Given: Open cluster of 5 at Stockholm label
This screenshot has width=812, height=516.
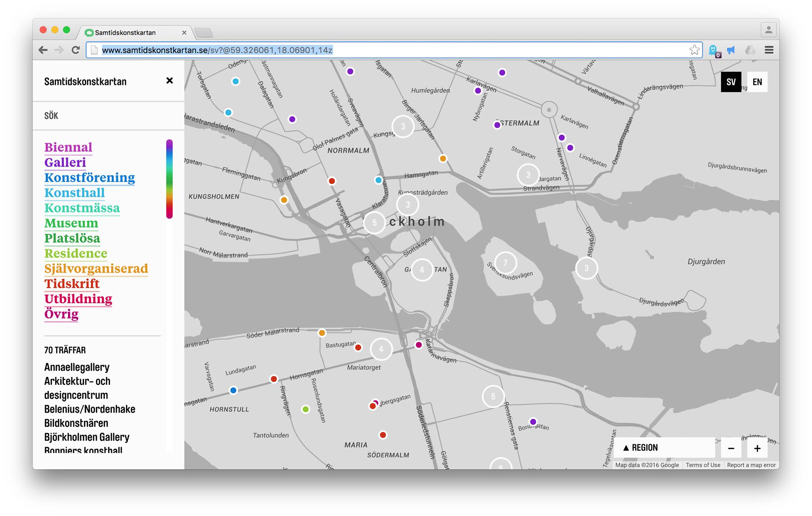Looking at the screenshot, I should (x=374, y=223).
